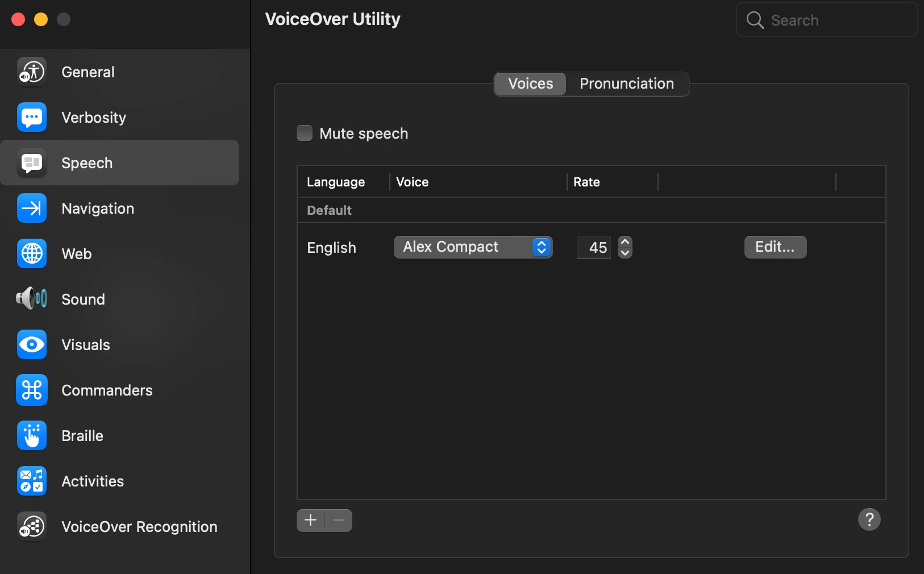Viewport: 924px width, 574px height.
Task: Select the Voices tab
Action: pos(530,84)
